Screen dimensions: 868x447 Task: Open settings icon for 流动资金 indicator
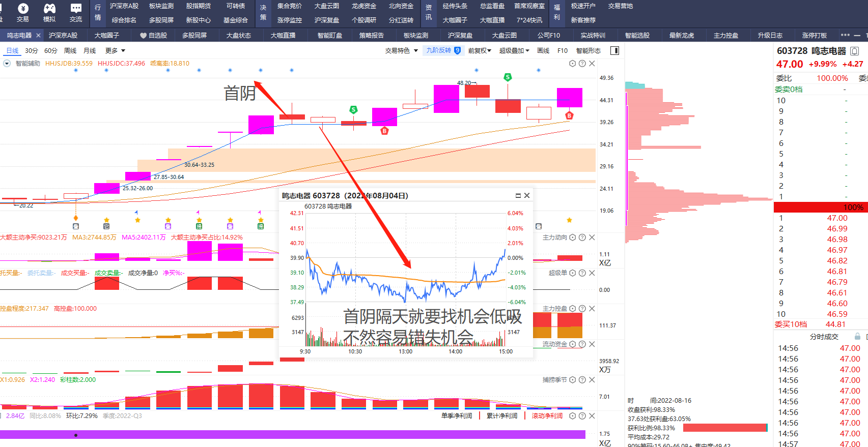click(x=573, y=344)
